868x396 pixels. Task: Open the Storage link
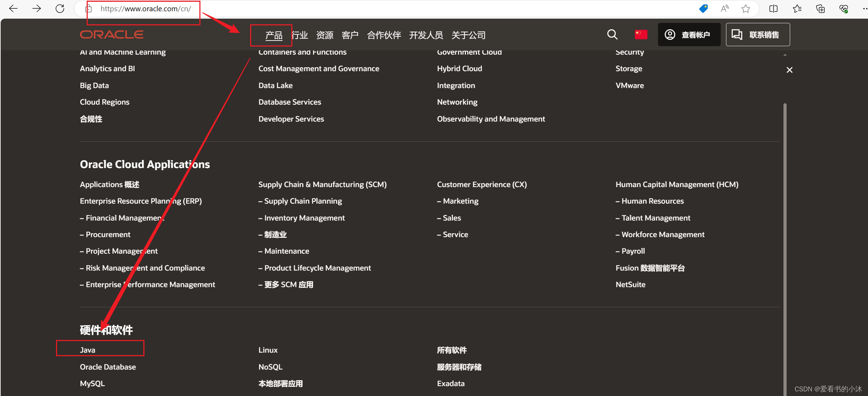629,68
